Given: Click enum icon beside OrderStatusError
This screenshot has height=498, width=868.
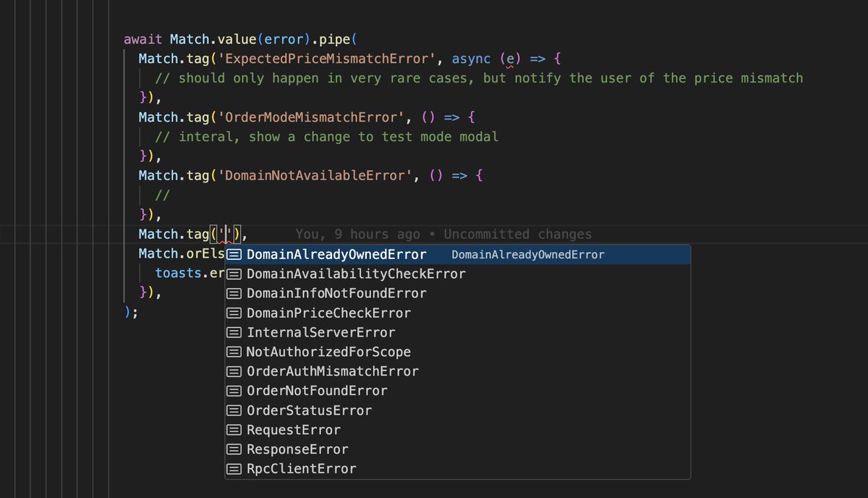Looking at the screenshot, I should coord(234,410).
